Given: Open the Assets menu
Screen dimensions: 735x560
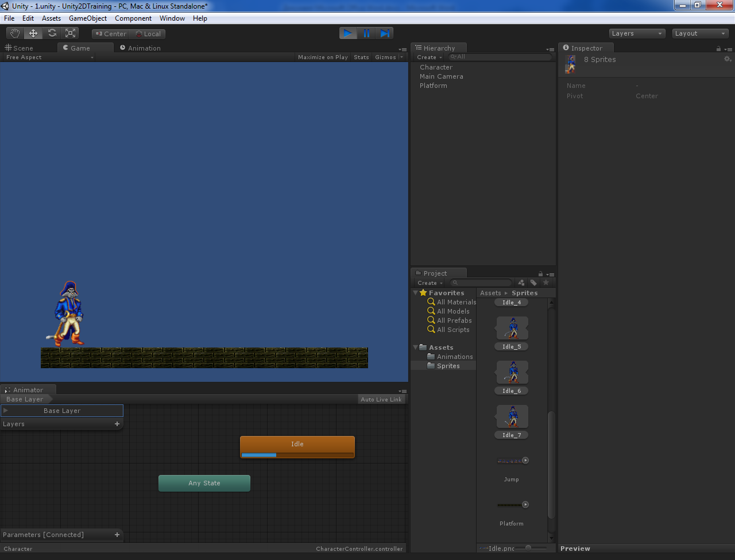Looking at the screenshot, I should click(x=51, y=18).
